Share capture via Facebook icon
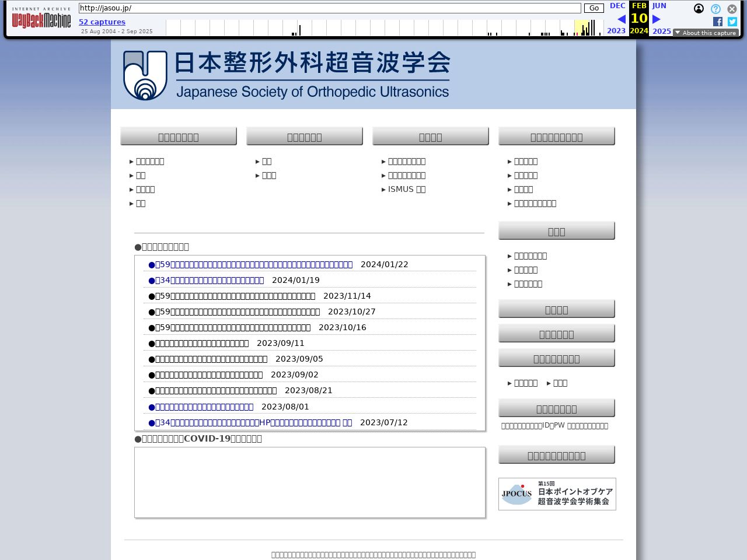Image resolution: width=747 pixels, height=560 pixels. (x=718, y=22)
